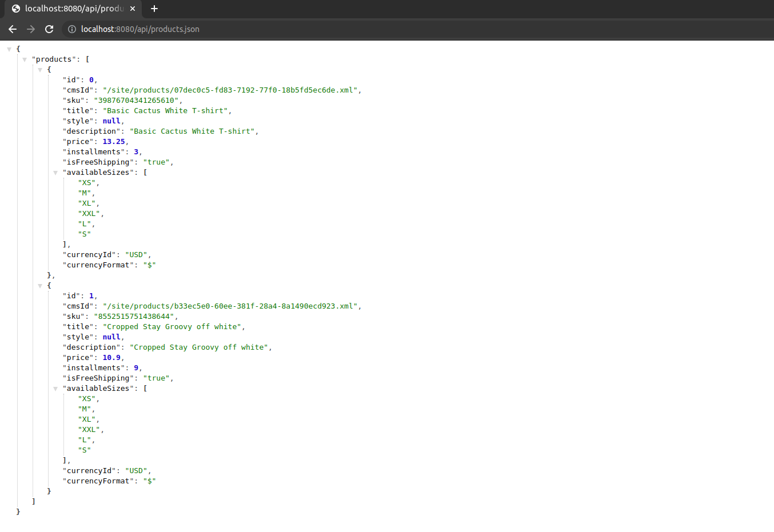The image size is (774, 532).
Task: Click the description "Basic Cactus White T-shirt"
Action: (x=192, y=131)
